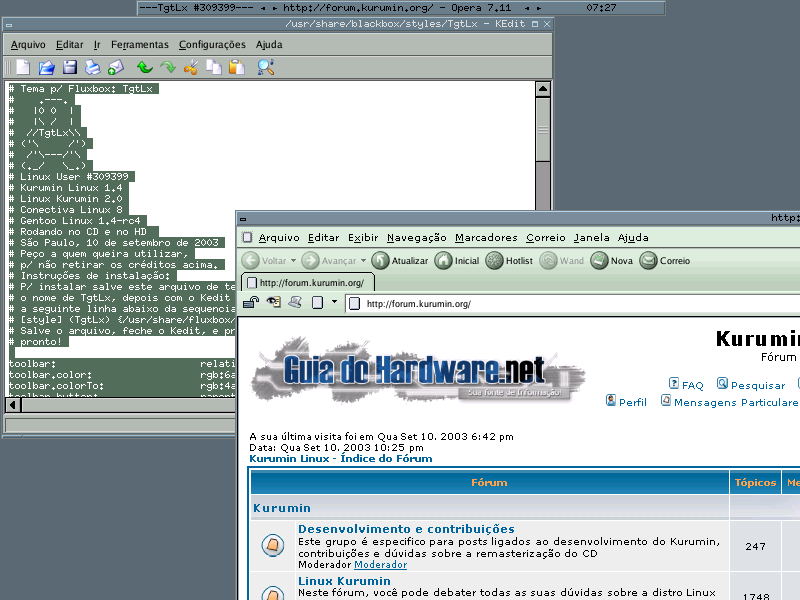Click KEdit horizontal scrollbar left arrow
The height and width of the screenshot is (600, 800).
pos(13,405)
